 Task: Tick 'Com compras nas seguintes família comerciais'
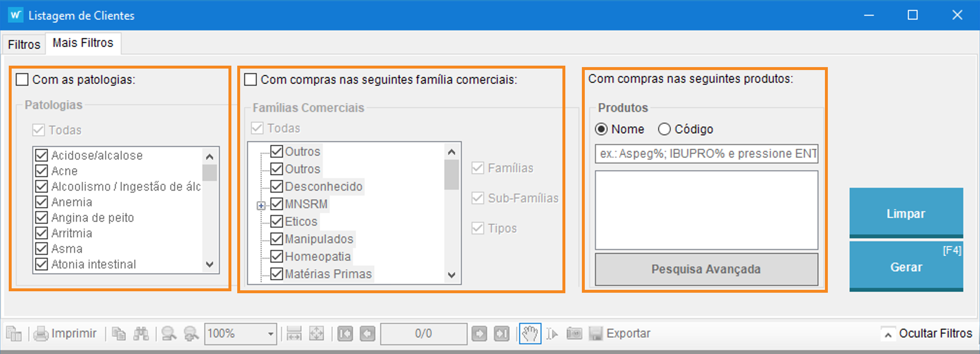251,79
